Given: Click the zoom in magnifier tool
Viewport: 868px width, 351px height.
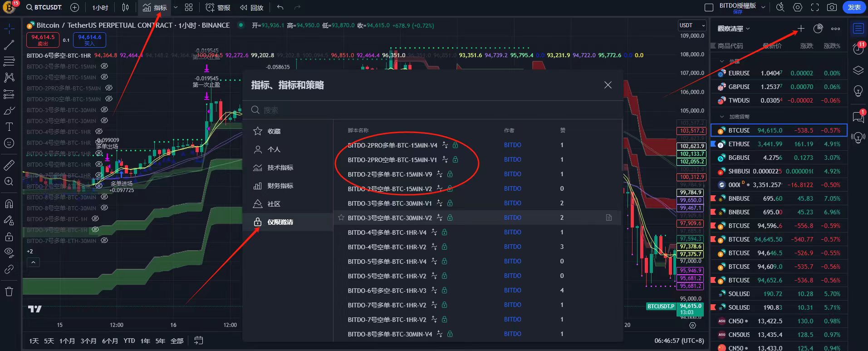Looking at the screenshot, I should [9, 182].
